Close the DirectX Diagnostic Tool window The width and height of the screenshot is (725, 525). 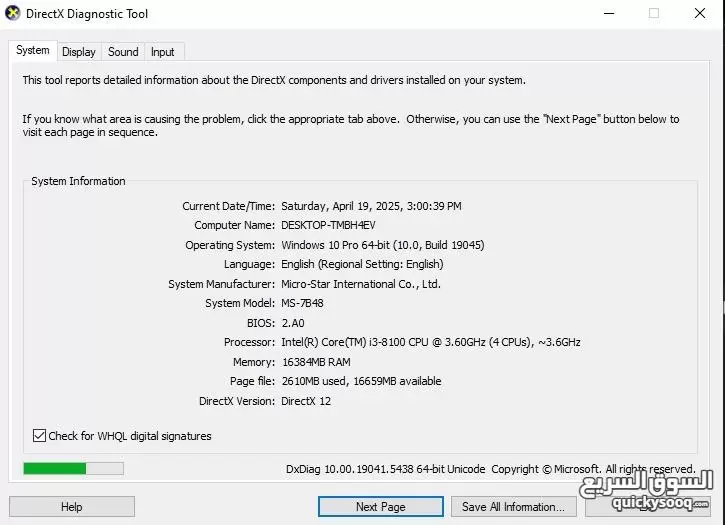pos(700,13)
